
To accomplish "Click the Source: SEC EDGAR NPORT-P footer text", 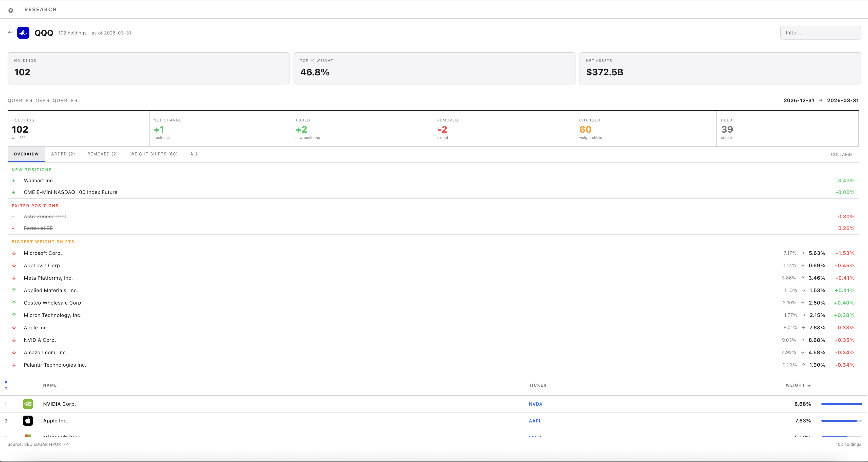I will click(x=38, y=445).
